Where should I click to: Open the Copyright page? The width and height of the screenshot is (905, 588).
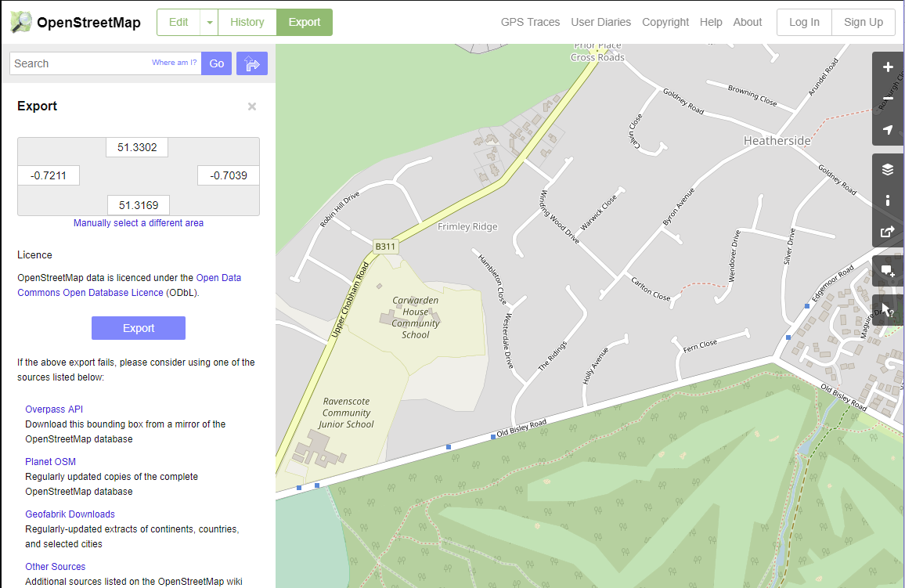coord(665,22)
